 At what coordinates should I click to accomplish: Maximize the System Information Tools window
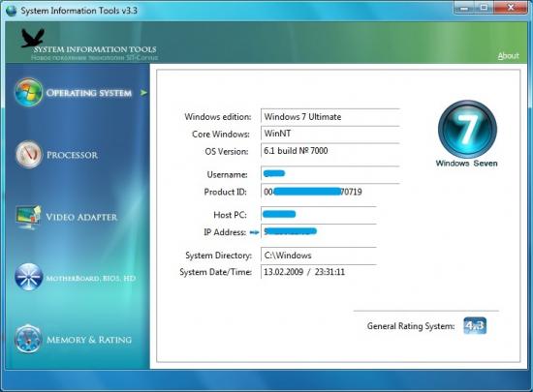point(484,8)
